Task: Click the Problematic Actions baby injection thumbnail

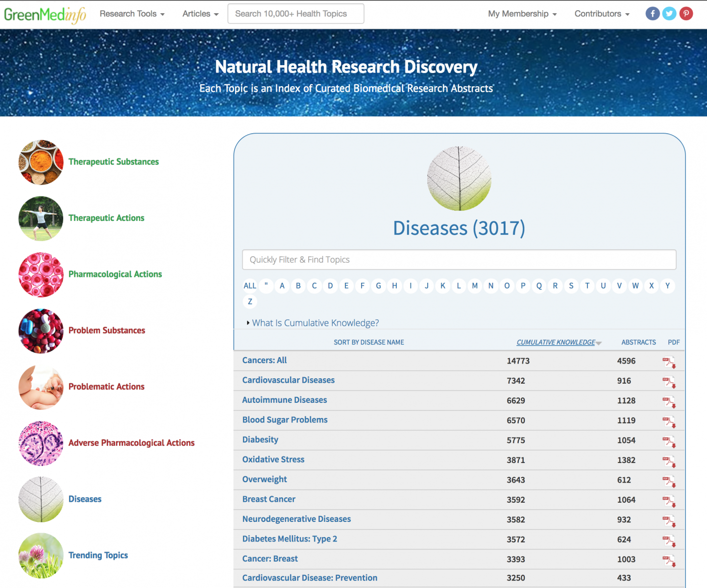Action: (41, 387)
